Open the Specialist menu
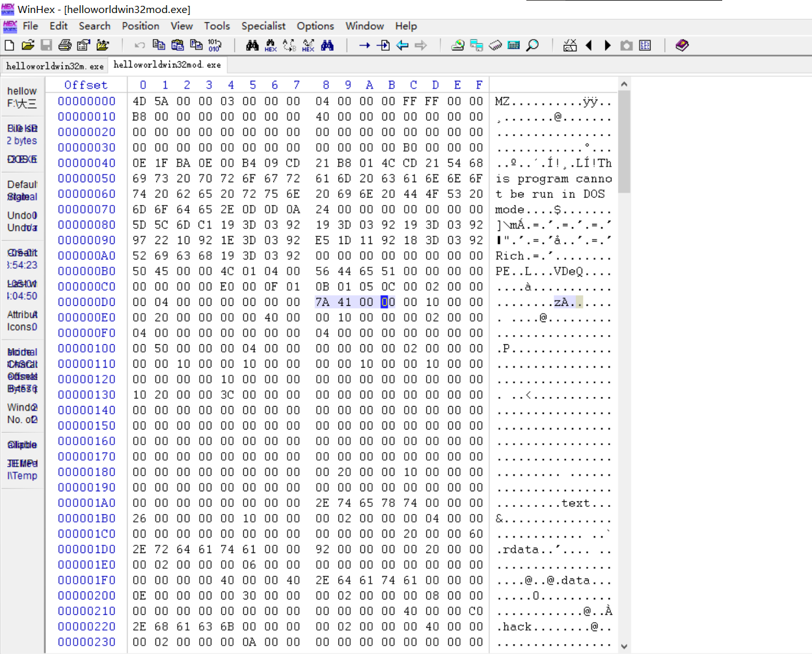This screenshot has height=654, width=812. pyautogui.click(x=264, y=26)
